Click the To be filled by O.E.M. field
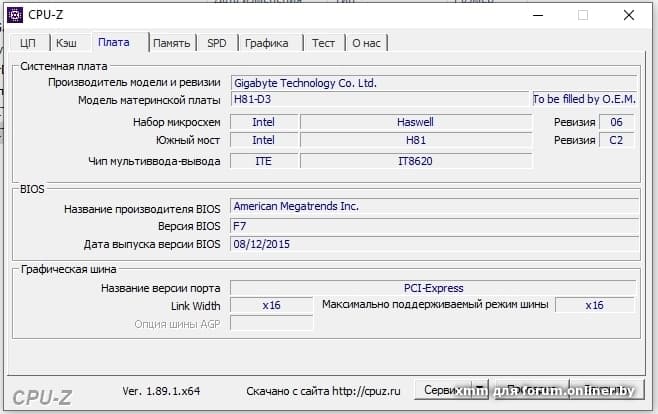 [x=585, y=99]
